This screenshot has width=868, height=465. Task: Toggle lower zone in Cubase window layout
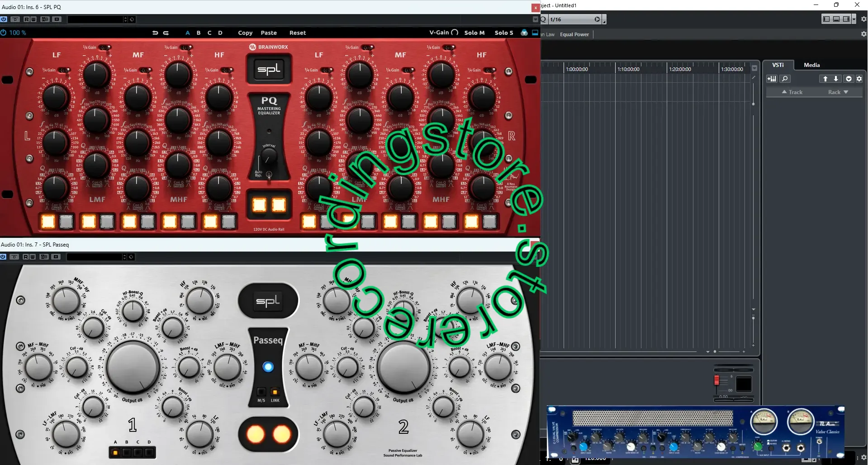click(836, 19)
